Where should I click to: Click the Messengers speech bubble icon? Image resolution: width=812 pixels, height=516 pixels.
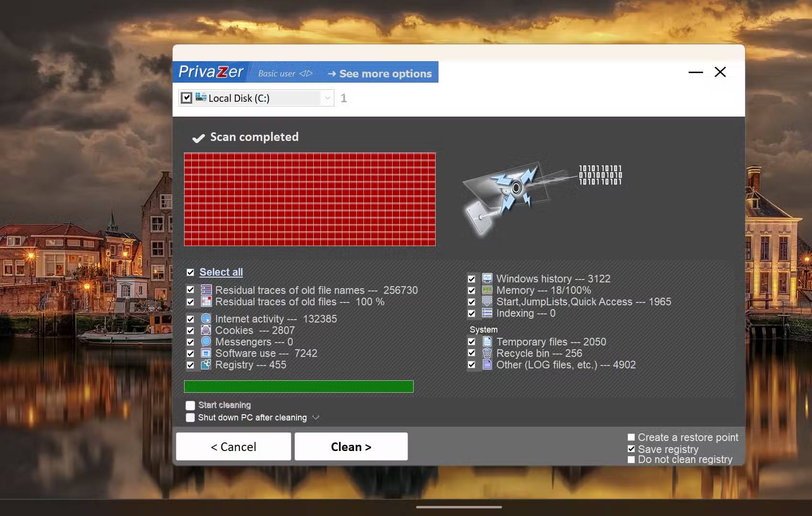point(206,342)
